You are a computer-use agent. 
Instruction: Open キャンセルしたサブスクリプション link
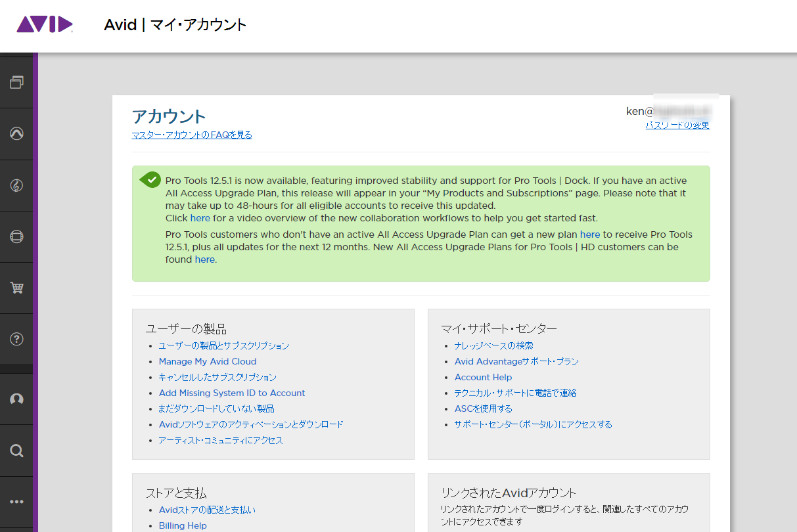point(217,377)
